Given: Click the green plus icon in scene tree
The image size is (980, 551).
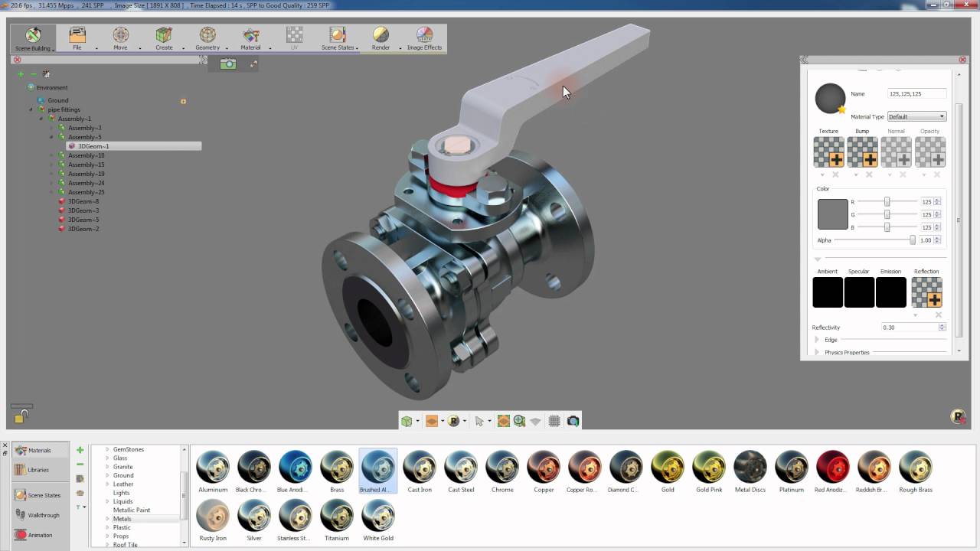Looking at the screenshot, I should 21,74.
